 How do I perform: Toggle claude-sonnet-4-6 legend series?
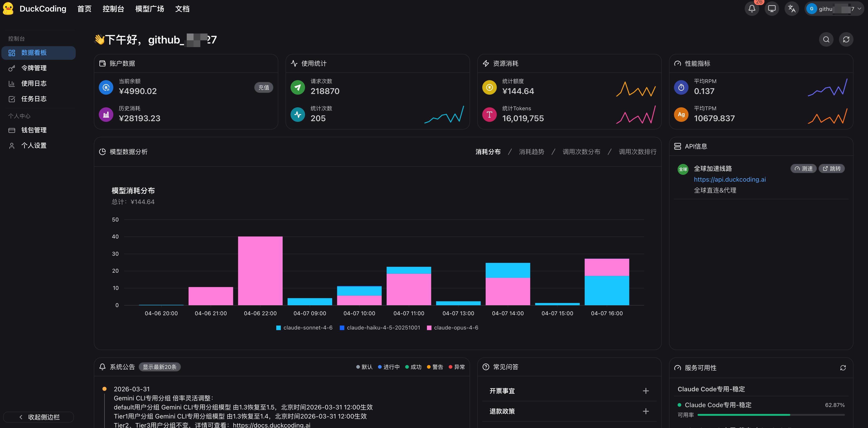point(304,328)
